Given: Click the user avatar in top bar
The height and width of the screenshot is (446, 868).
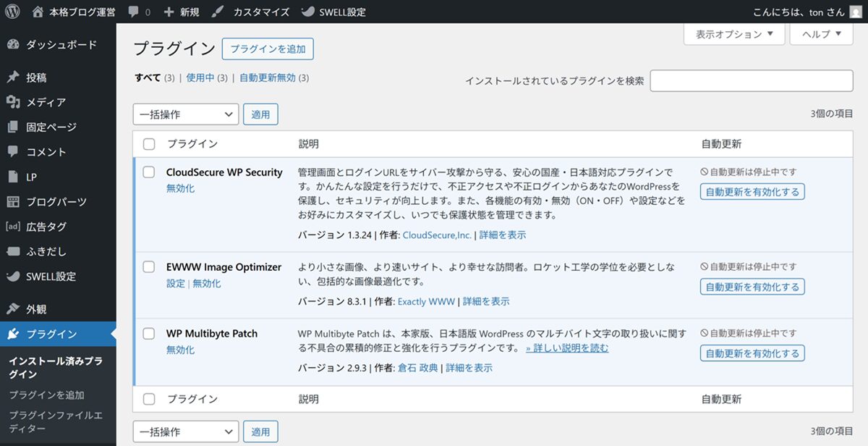Looking at the screenshot, I should (x=856, y=12).
